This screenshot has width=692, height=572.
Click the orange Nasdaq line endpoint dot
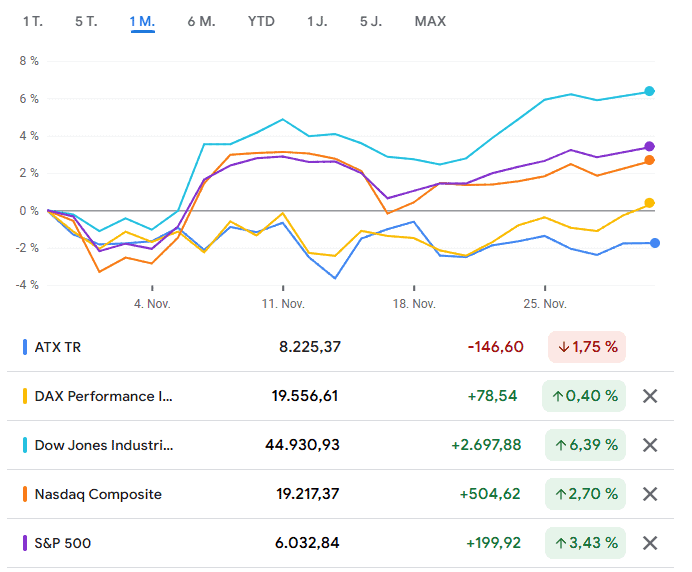pos(649,160)
